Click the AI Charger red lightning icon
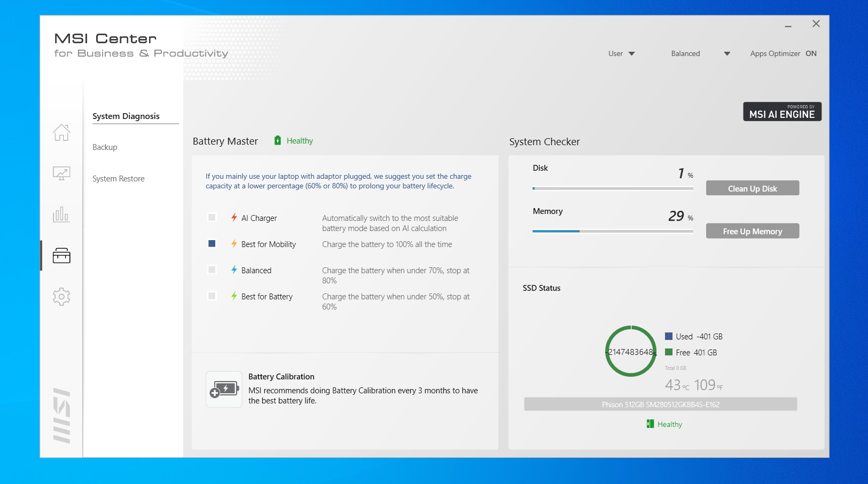The image size is (868, 484). (234, 218)
